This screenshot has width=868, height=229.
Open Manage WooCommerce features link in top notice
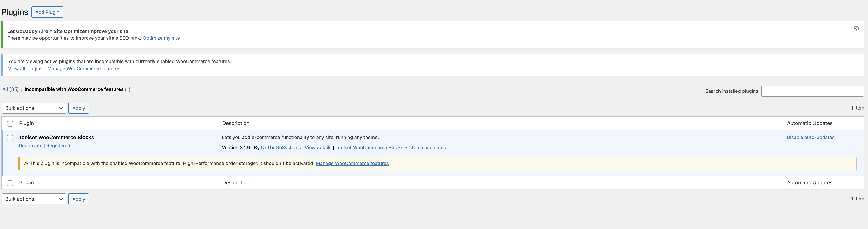[84, 69]
